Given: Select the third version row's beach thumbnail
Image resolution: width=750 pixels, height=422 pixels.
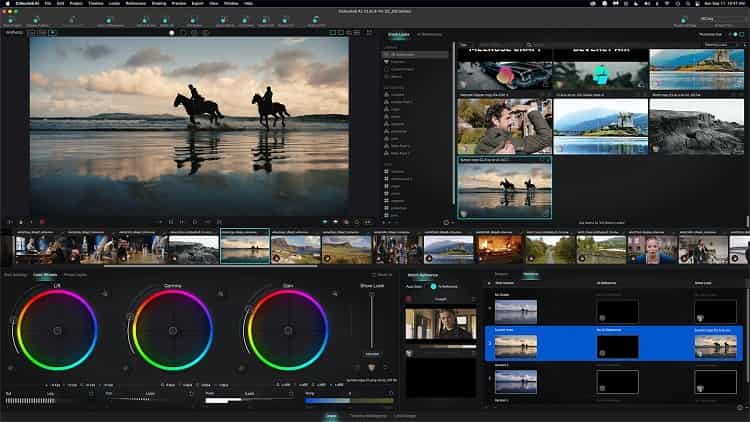Looking at the screenshot, I should pyautogui.click(x=516, y=381).
